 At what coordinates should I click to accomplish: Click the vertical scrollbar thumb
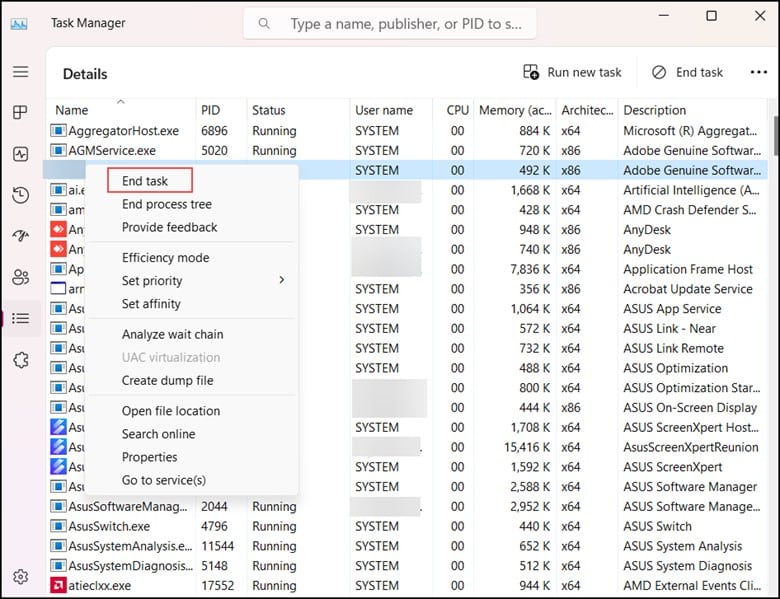[x=776, y=135]
